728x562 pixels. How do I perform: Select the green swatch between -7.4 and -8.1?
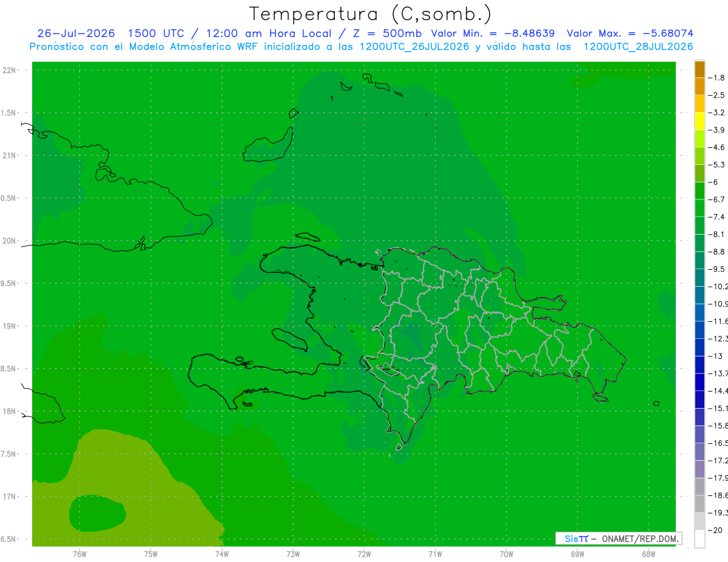(699, 225)
